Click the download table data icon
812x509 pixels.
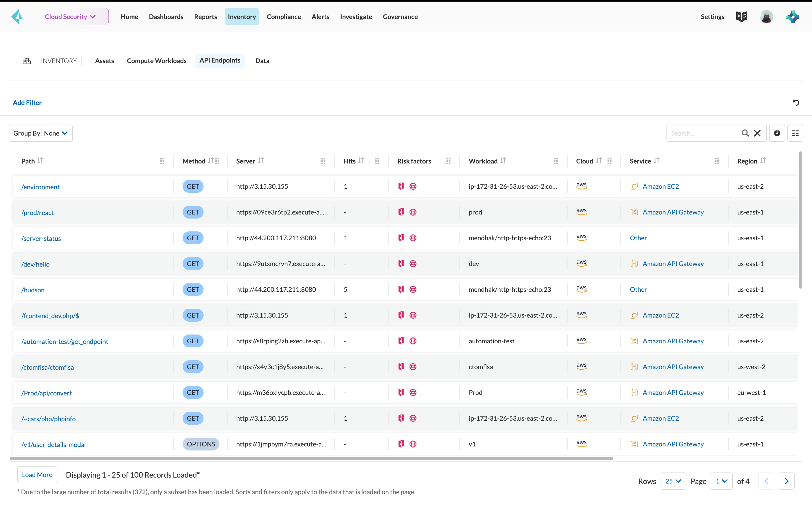pos(777,133)
